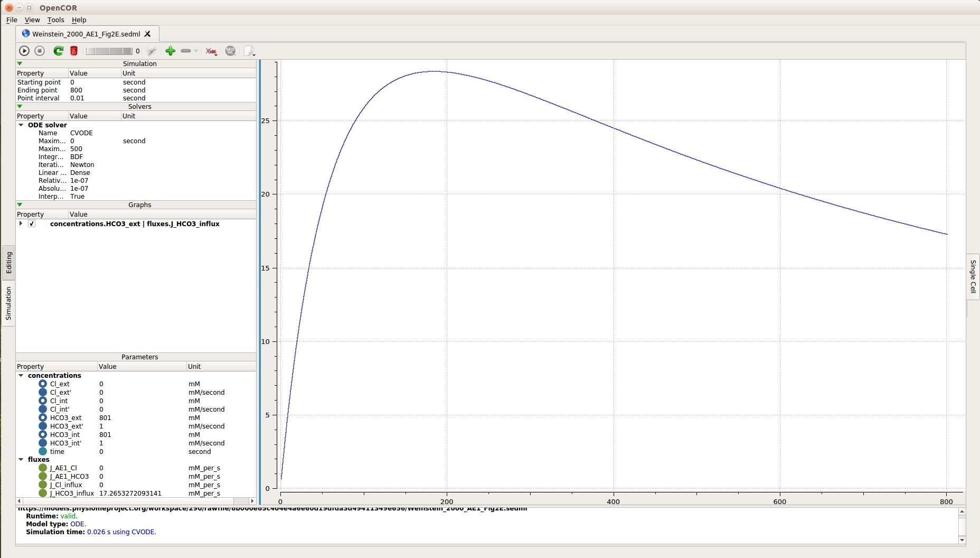The image size is (980, 558).
Task: Click the green plus add graph panel icon
Action: [x=170, y=51]
